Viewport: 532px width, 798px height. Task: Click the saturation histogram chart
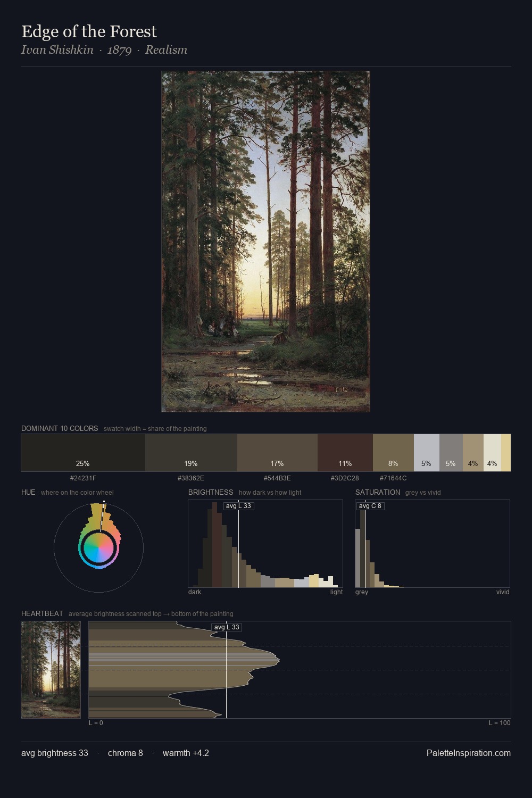click(433, 544)
